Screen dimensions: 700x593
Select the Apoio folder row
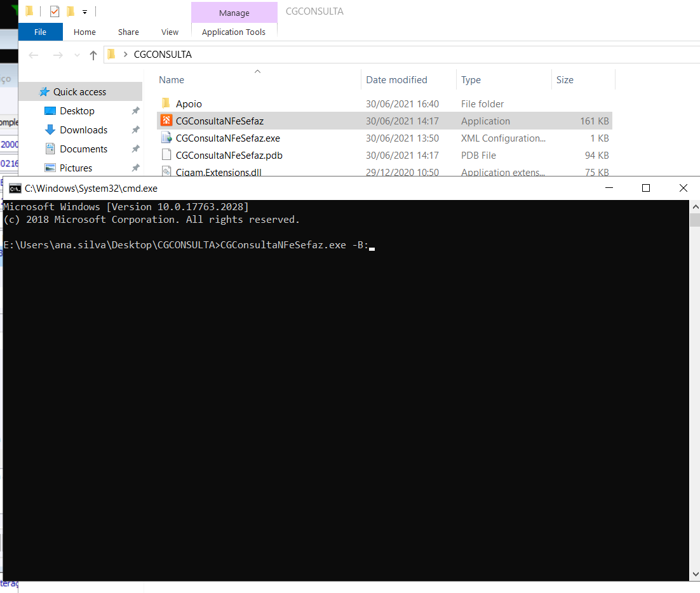click(x=384, y=104)
